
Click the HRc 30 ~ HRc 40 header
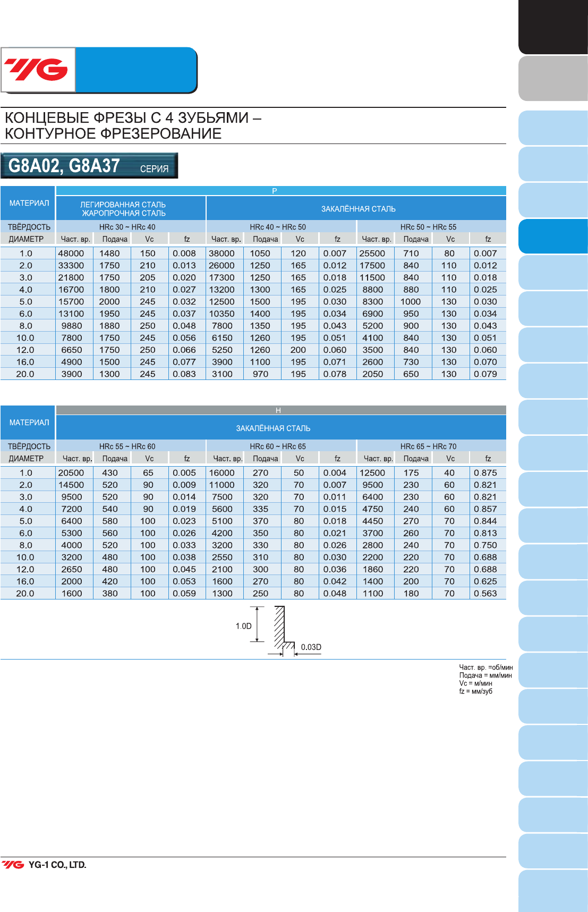click(x=127, y=227)
